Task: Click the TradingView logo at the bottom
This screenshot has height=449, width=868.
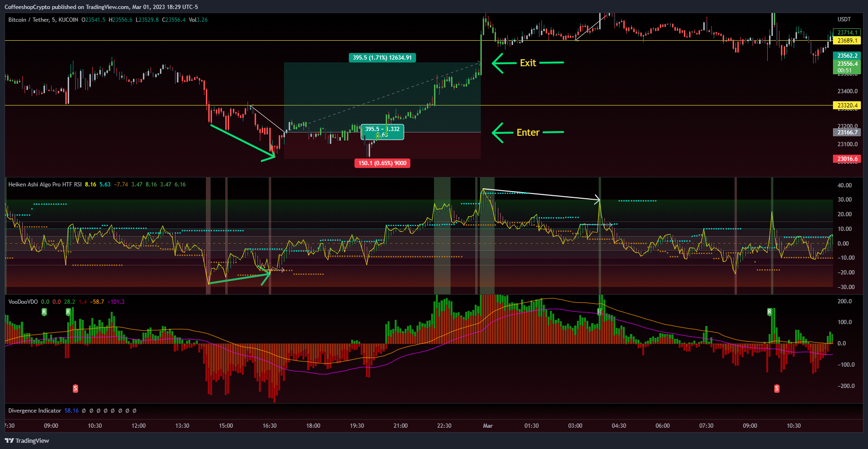Action: [x=27, y=440]
